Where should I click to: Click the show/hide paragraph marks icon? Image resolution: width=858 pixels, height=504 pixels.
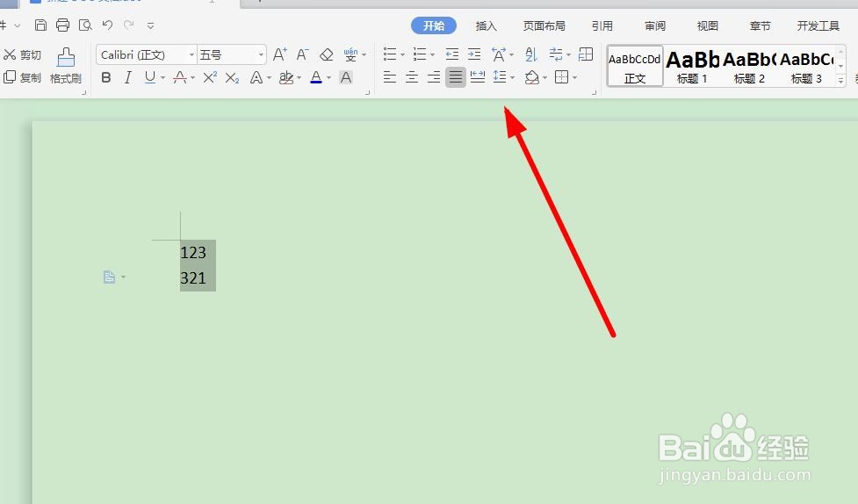click(x=556, y=54)
